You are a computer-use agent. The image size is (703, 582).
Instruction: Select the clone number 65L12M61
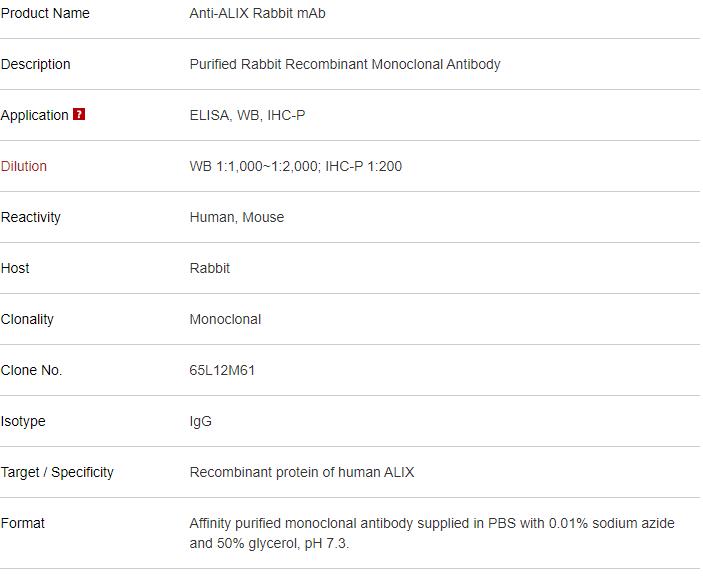[x=222, y=370]
